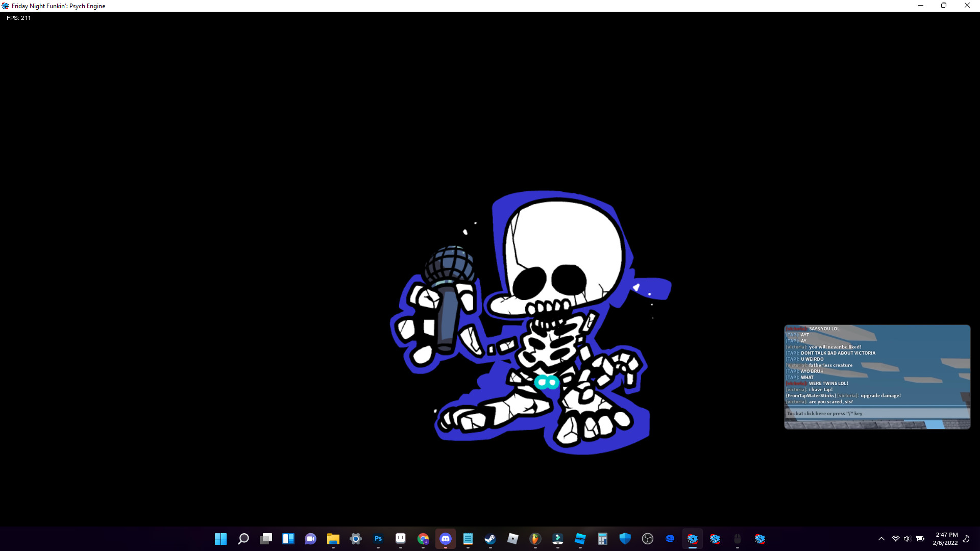Image resolution: width=980 pixels, height=551 pixels.
Task: Open FL Studio from the taskbar
Action: tap(535, 538)
